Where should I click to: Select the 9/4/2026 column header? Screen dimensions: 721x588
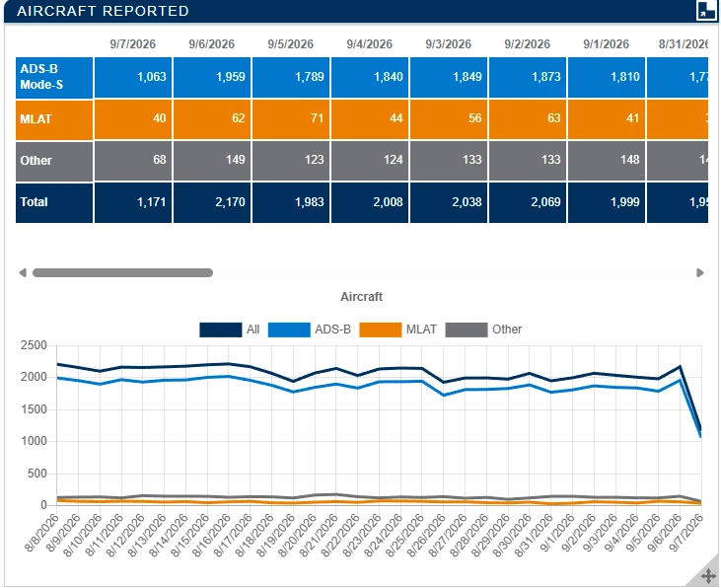[369, 44]
